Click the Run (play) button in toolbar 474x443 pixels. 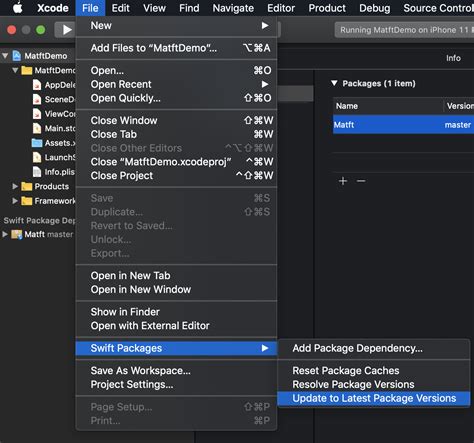(x=67, y=30)
